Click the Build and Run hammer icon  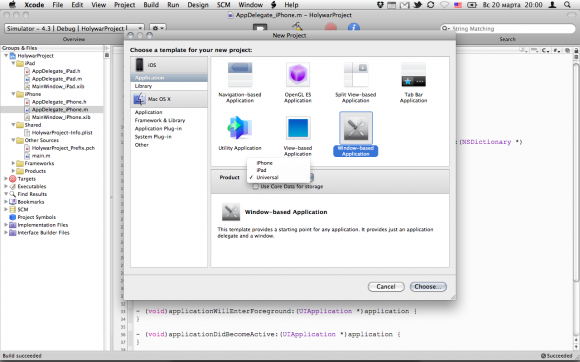click(297, 27)
